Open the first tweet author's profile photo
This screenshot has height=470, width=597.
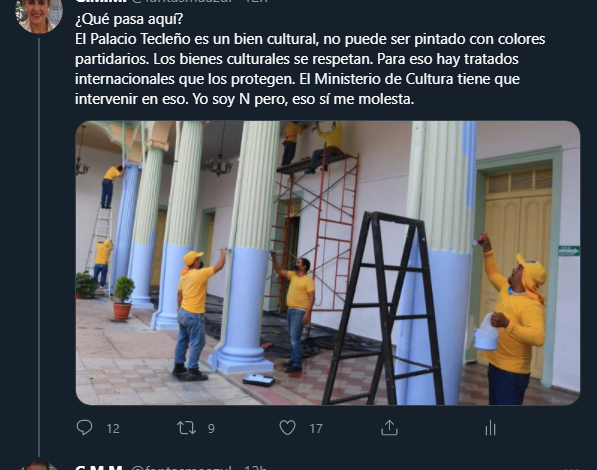point(39,14)
